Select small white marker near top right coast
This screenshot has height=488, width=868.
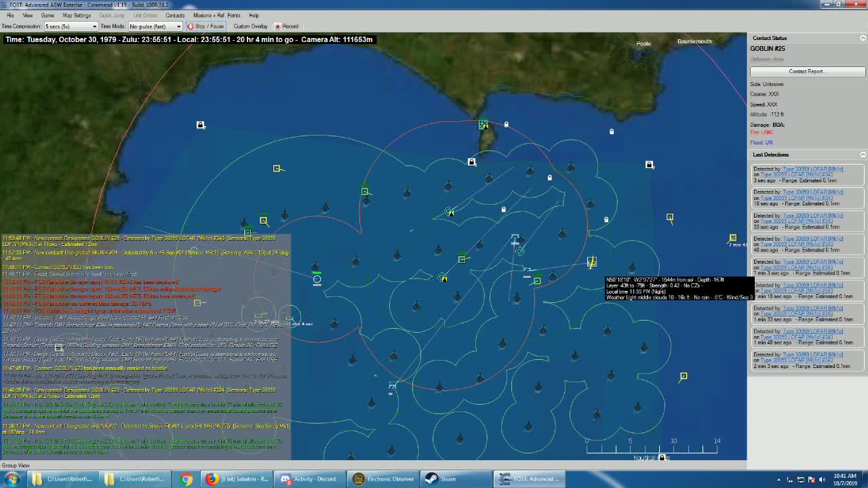[x=612, y=131]
